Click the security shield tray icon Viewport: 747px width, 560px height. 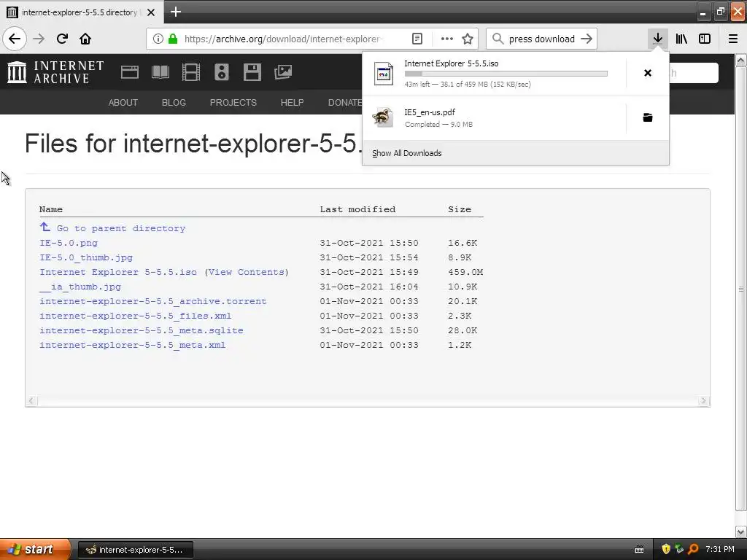(x=666, y=550)
